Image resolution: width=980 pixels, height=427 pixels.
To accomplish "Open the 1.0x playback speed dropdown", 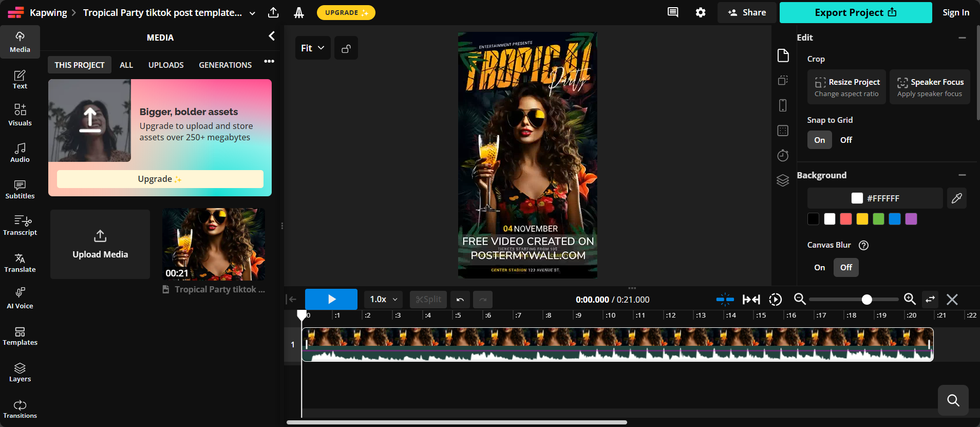I will point(384,300).
